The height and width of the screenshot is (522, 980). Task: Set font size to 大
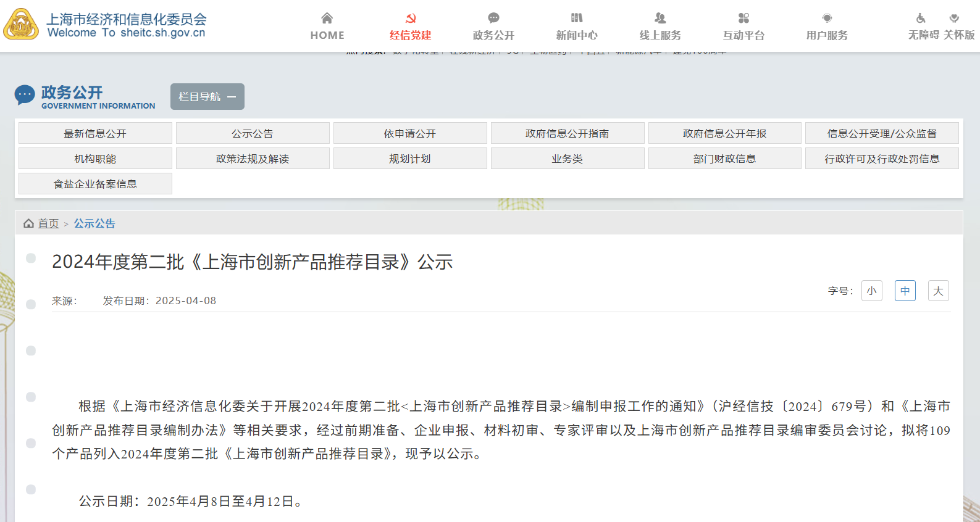938,291
